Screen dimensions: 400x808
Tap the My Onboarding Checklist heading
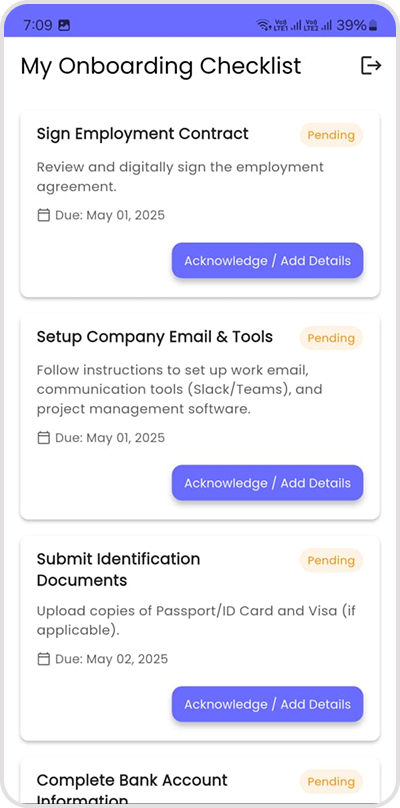pos(161,66)
